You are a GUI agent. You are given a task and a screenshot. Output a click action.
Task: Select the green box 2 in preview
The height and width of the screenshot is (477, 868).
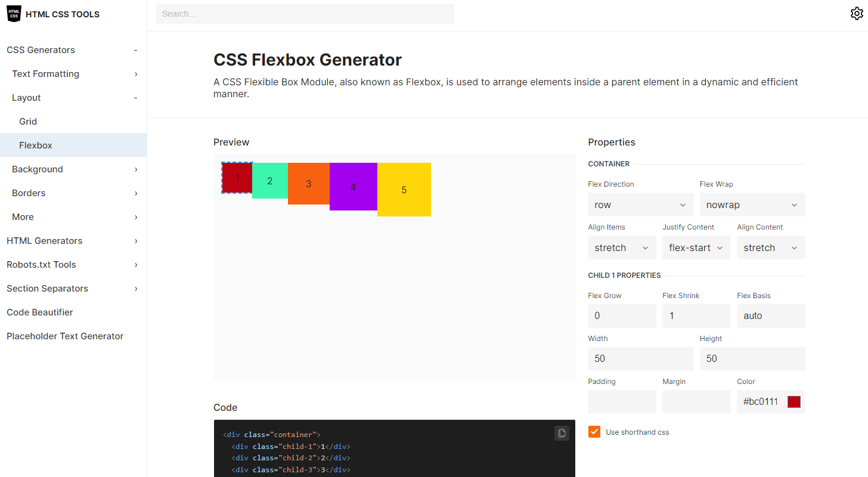point(270,181)
